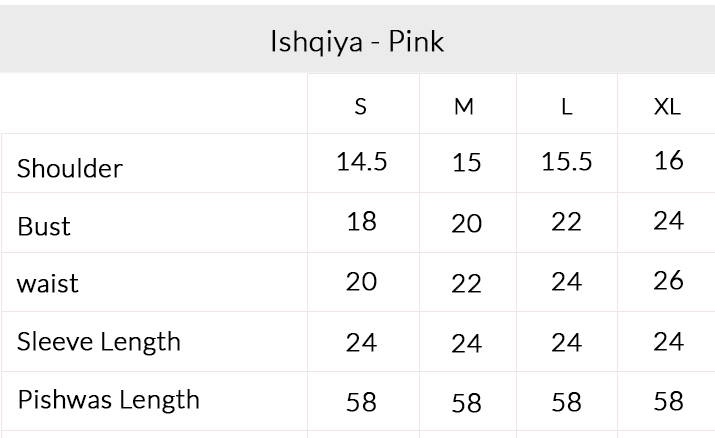Click the 15.5 shoulder value for L
Viewport: 715px width, 438px height.
tap(567, 162)
